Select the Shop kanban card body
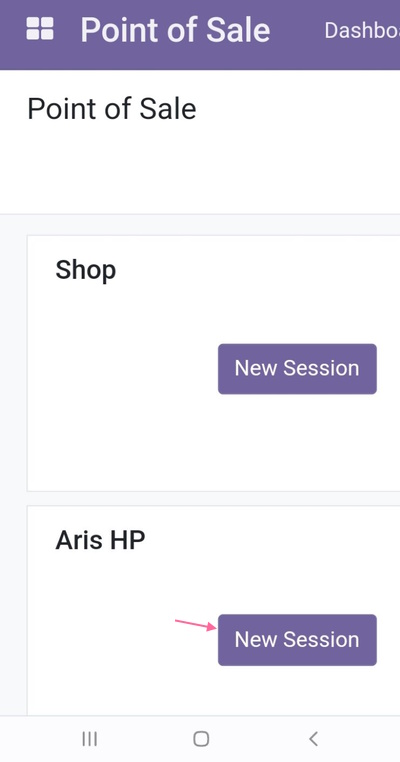Image resolution: width=400 pixels, height=762 pixels. point(213,363)
